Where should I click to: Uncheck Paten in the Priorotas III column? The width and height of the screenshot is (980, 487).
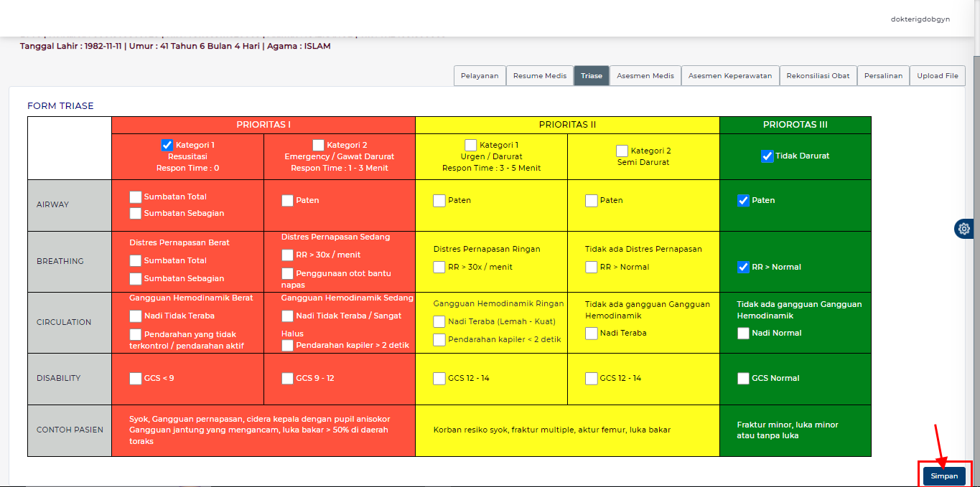(743, 199)
